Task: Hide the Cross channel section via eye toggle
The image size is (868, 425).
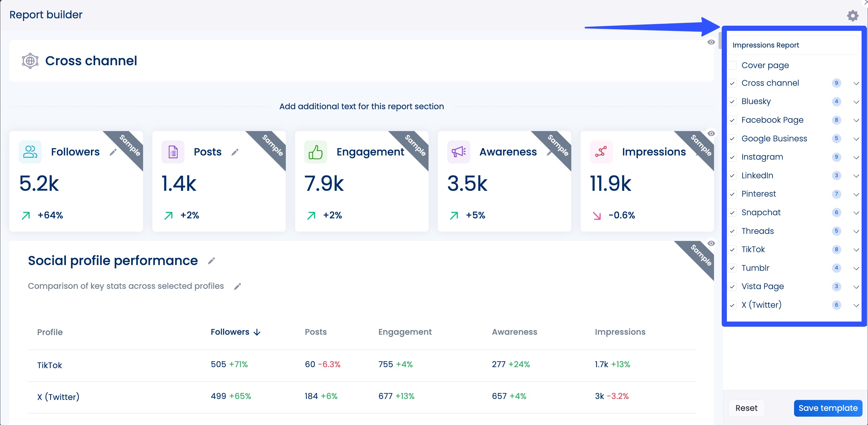Action: 711,41
